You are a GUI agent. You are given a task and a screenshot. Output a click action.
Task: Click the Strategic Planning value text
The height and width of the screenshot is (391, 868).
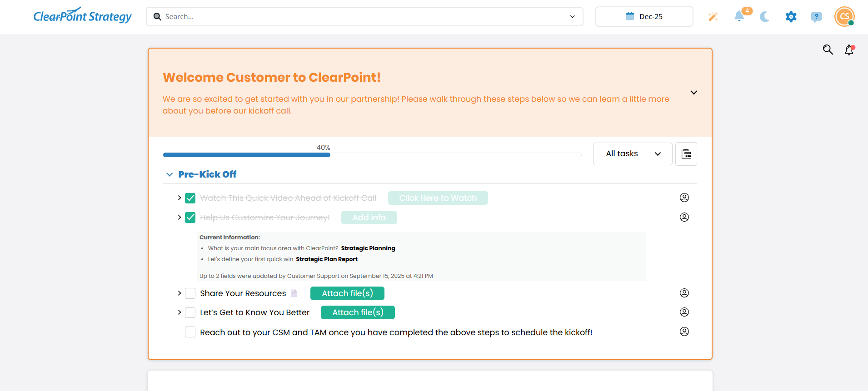pos(368,248)
